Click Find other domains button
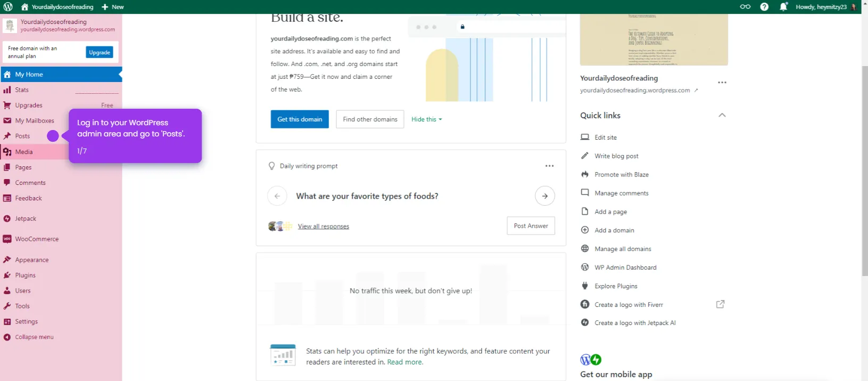The image size is (868, 381). (x=370, y=119)
